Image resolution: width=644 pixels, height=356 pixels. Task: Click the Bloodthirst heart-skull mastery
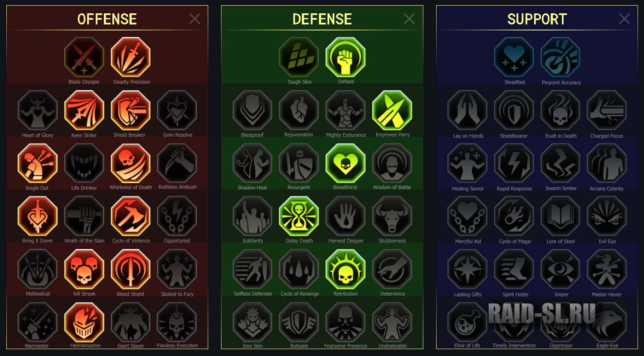click(345, 163)
